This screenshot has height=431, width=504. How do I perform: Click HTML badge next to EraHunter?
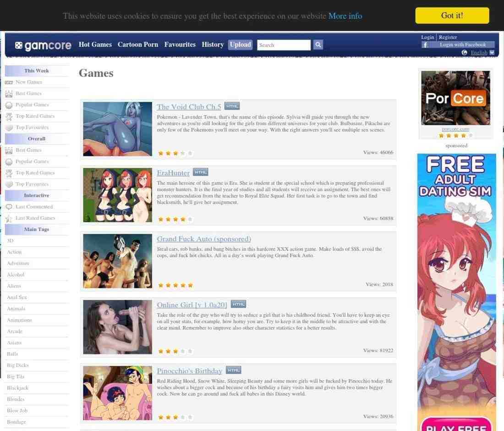click(201, 172)
